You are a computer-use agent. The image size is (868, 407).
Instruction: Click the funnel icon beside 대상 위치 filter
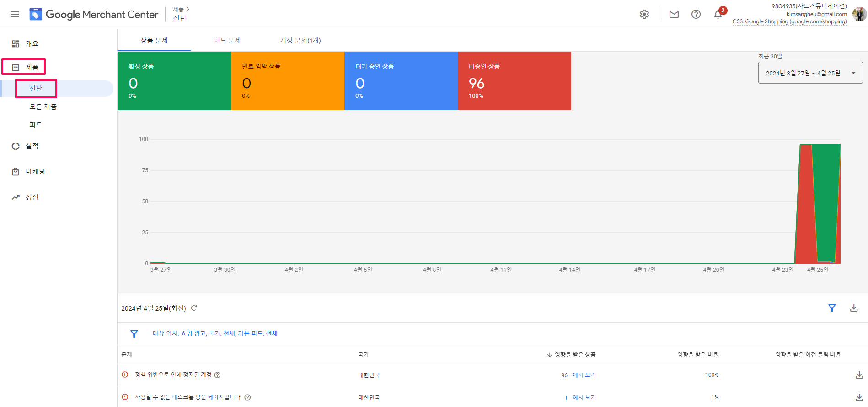pyautogui.click(x=134, y=334)
